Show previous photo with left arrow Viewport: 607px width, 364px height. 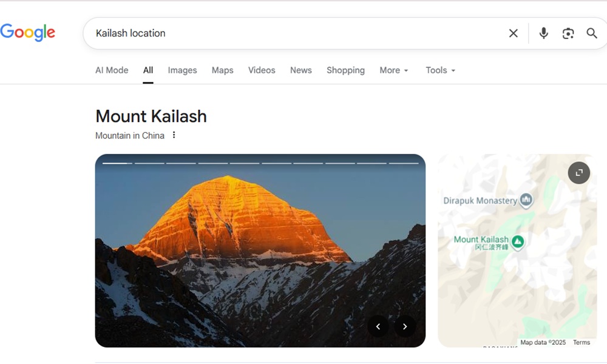(x=378, y=326)
